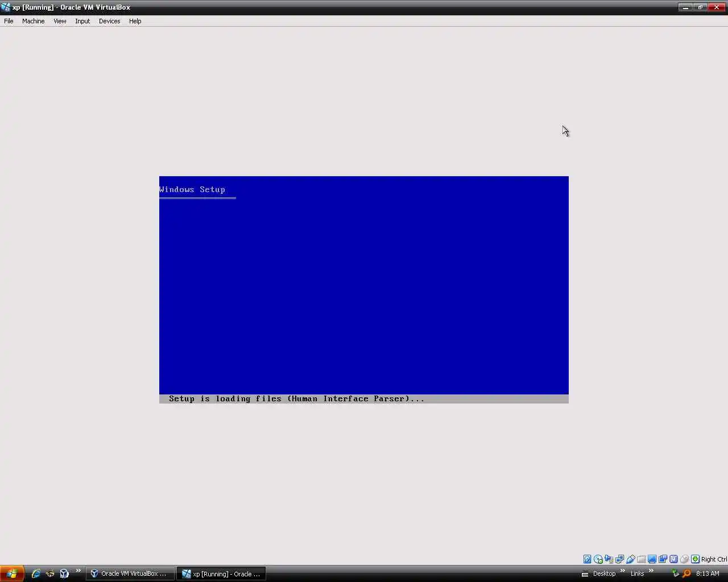Click the 'Windows Setup' heading text
Viewport: 728px width, 582px height.
pos(192,190)
